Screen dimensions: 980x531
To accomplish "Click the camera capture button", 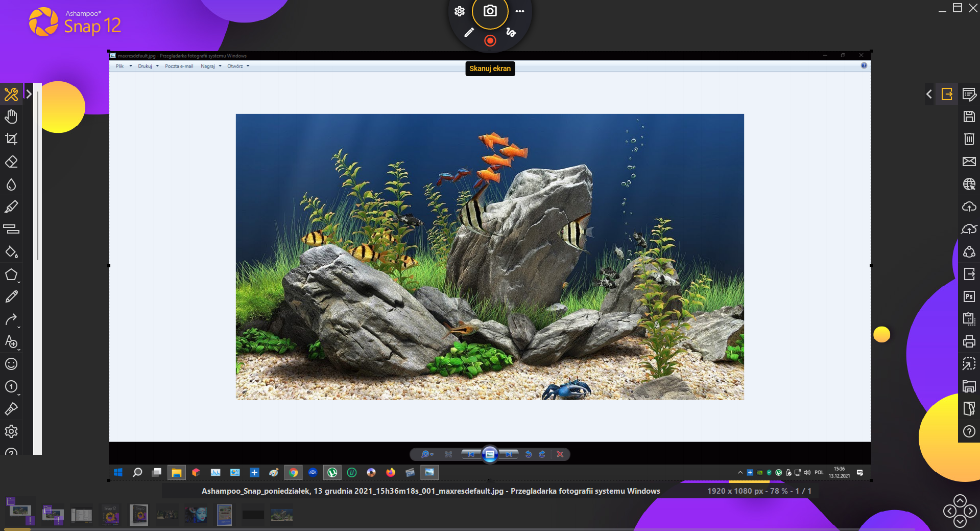I will 490,11.
